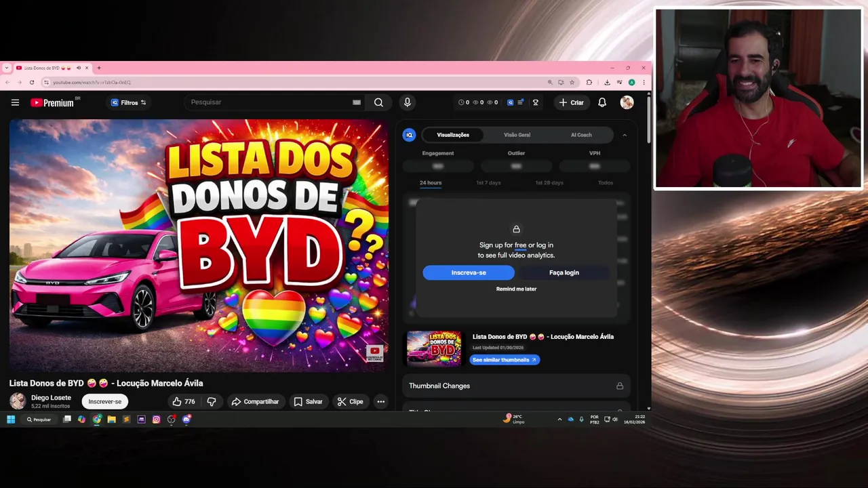Click the lock icon on Thumbnail Changes
868x488 pixels.
coord(619,386)
